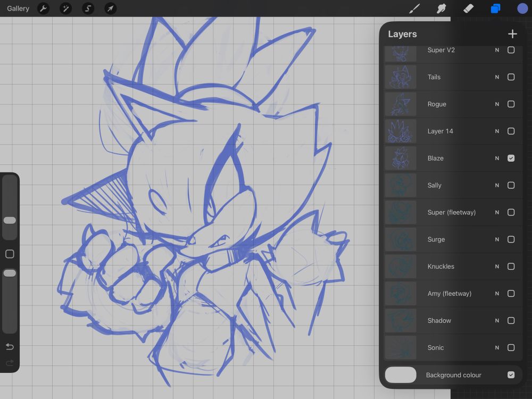
Task: Select the layer named Amy (fleetway)
Action: tap(450, 294)
